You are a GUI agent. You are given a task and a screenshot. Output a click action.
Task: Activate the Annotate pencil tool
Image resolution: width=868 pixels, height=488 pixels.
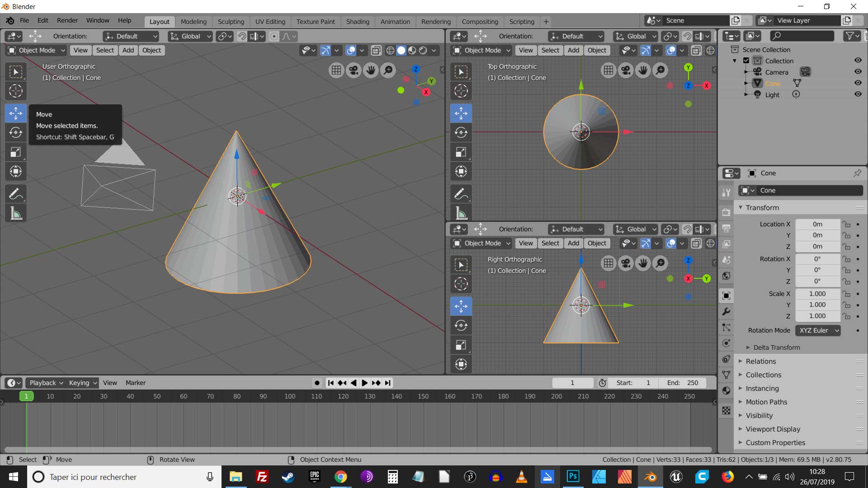pyautogui.click(x=16, y=194)
